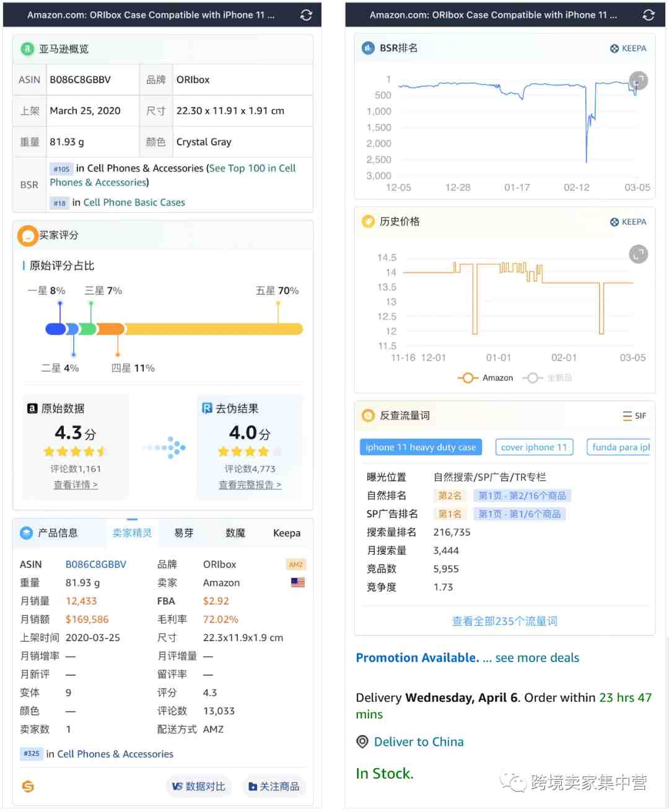Click the blue chart icon beside BSR排名
The image size is (669, 812).
click(x=368, y=48)
